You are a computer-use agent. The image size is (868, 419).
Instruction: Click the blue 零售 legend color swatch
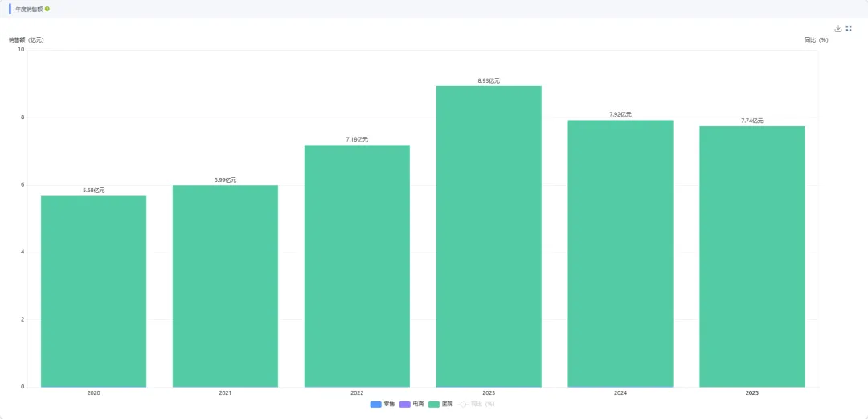pyautogui.click(x=376, y=404)
